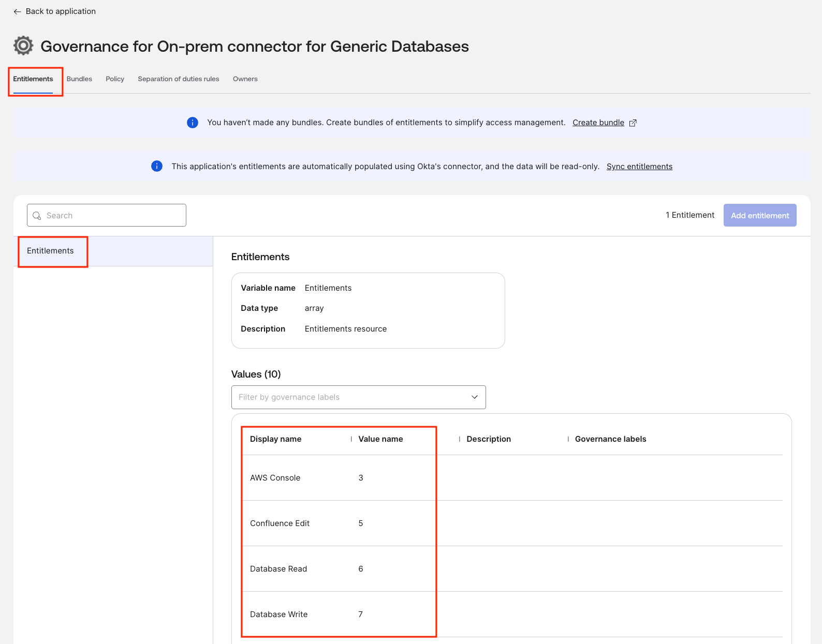The width and height of the screenshot is (822, 644).
Task: Switch to the Bundles tab
Action: (79, 79)
